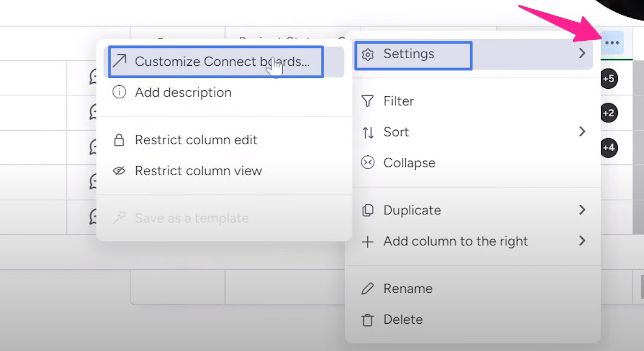Toggle Restrict column view visibility
This screenshot has width=644, height=351.
point(198,170)
